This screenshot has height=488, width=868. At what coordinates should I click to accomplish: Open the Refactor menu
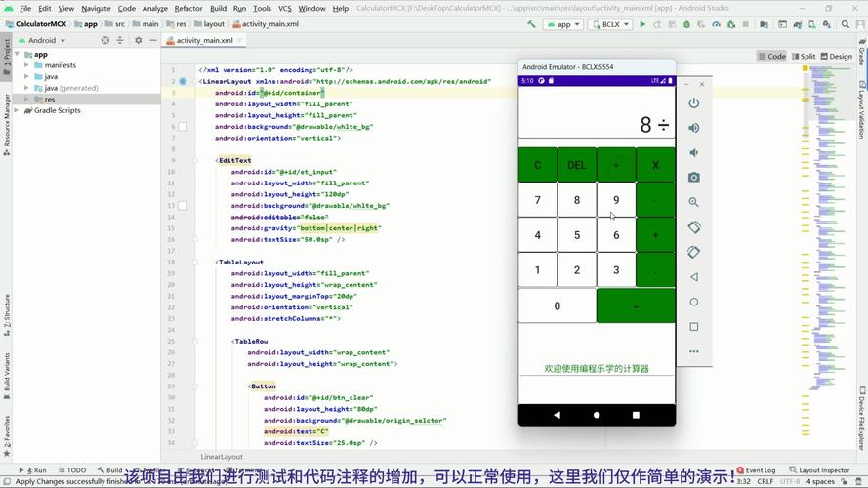(188, 9)
